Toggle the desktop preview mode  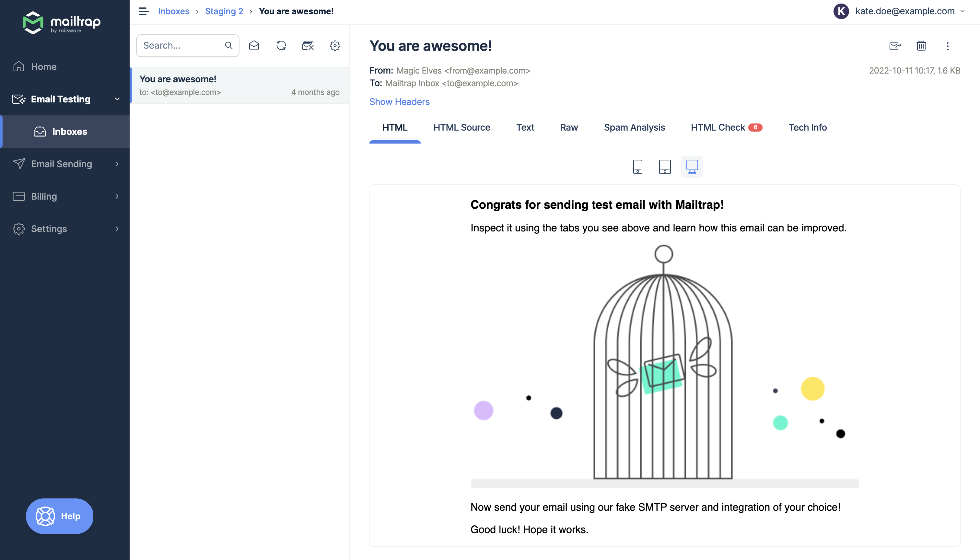(692, 166)
